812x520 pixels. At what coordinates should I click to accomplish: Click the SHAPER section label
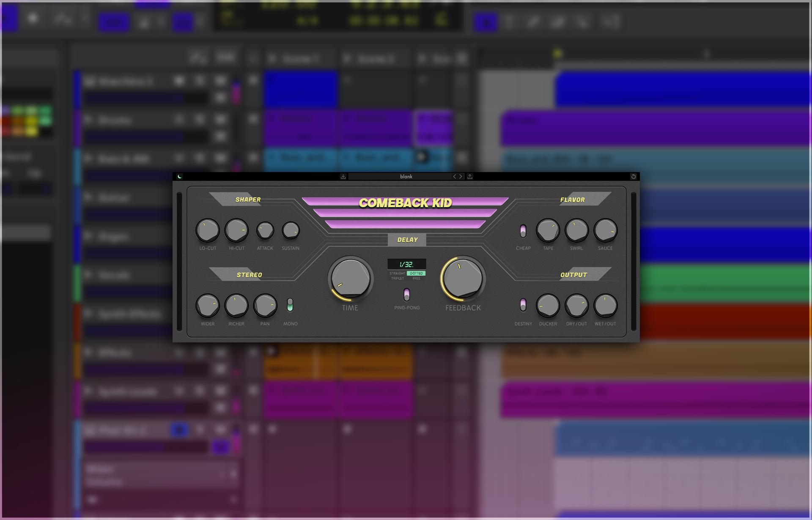coord(248,200)
